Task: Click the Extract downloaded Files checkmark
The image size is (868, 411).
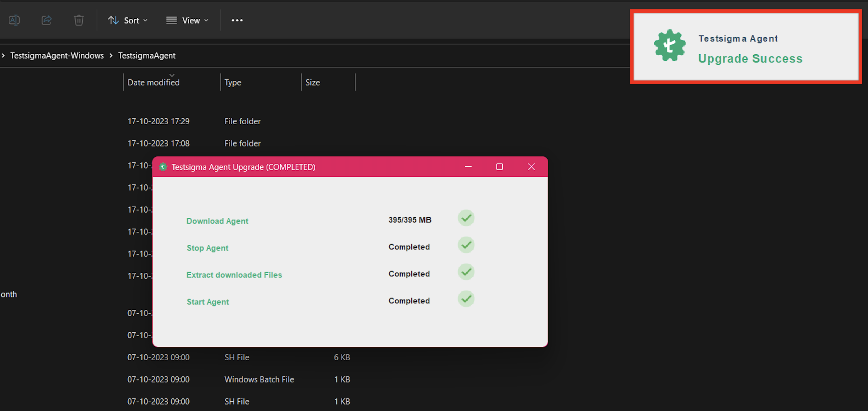Action: pyautogui.click(x=466, y=272)
